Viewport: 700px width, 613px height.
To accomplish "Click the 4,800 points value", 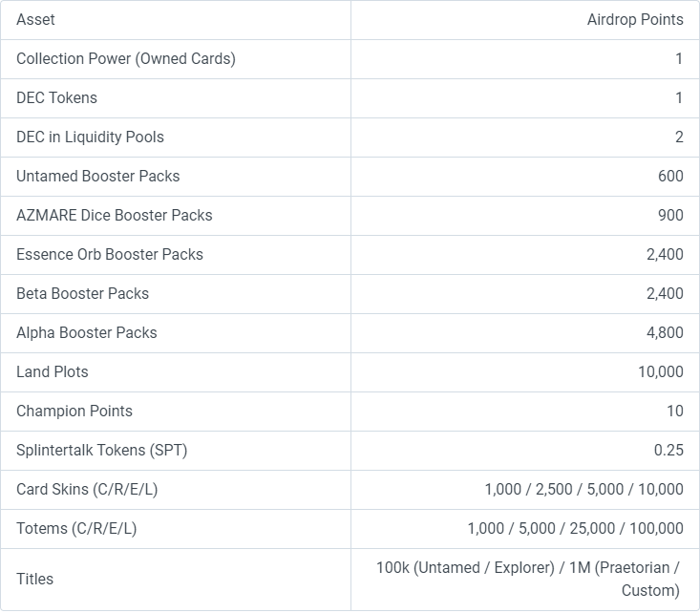I will click(665, 333).
